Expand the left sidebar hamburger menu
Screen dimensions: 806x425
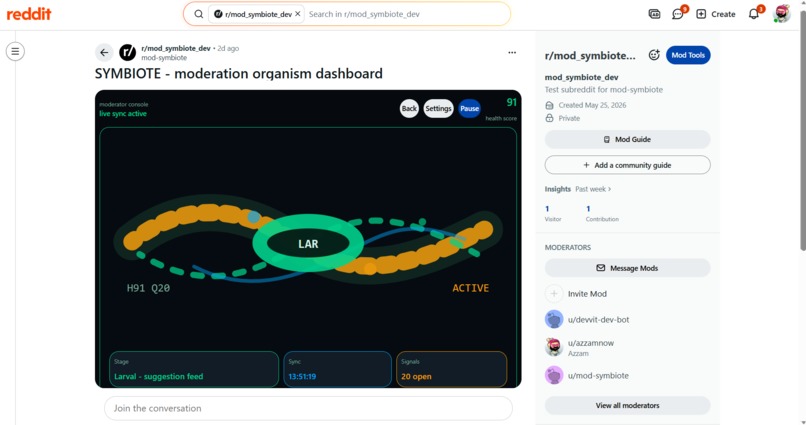click(x=15, y=51)
